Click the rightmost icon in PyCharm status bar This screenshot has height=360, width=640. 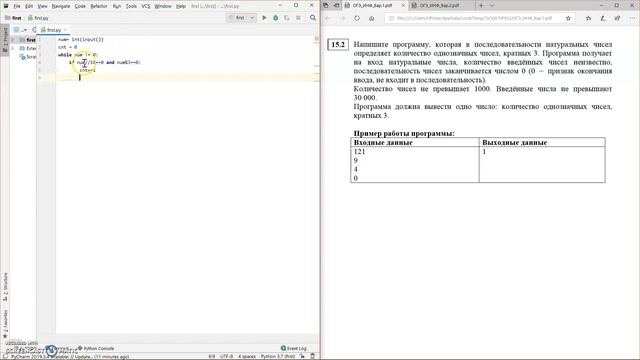click(313, 356)
